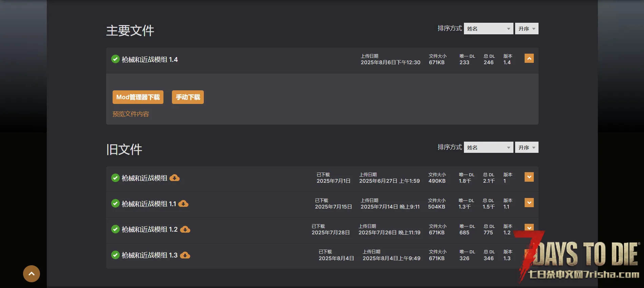Viewport: 644px width, 288px height.
Task: Click cloud icon next to original 枪械和近战模组
Action: click(174, 178)
